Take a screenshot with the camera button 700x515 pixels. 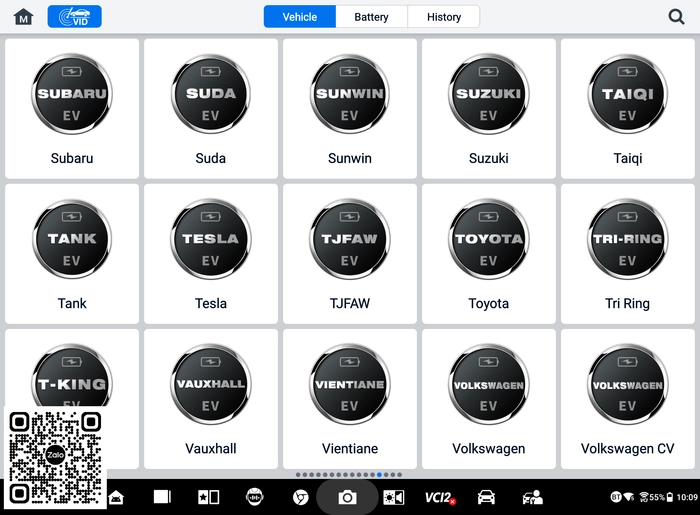(x=347, y=497)
